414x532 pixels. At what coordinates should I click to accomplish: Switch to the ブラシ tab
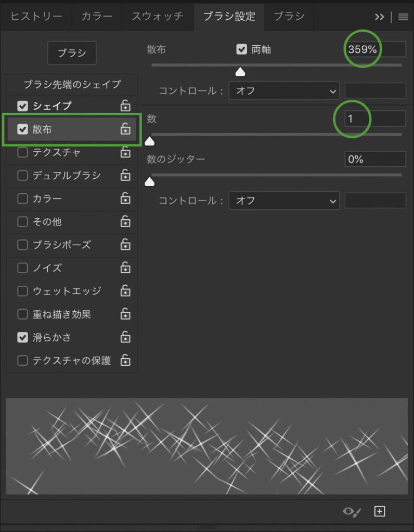289,16
